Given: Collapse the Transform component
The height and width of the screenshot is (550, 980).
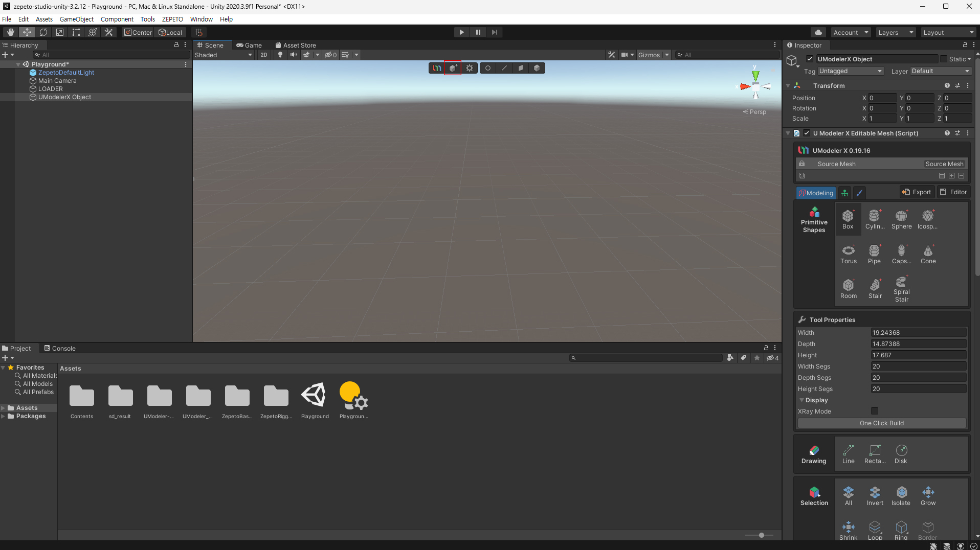Looking at the screenshot, I should click(x=788, y=85).
